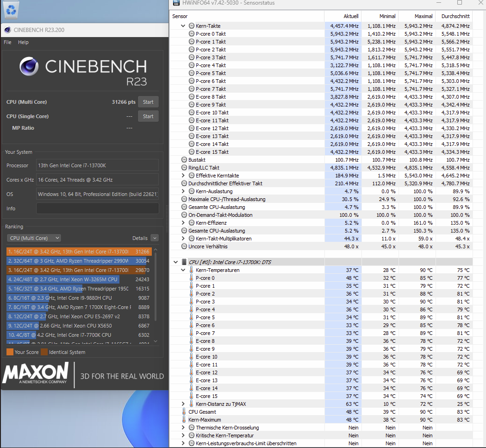Click the HWiNFO64 app icon in title bar
This screenshot has width=486, height=448.
tap(176, 3)
